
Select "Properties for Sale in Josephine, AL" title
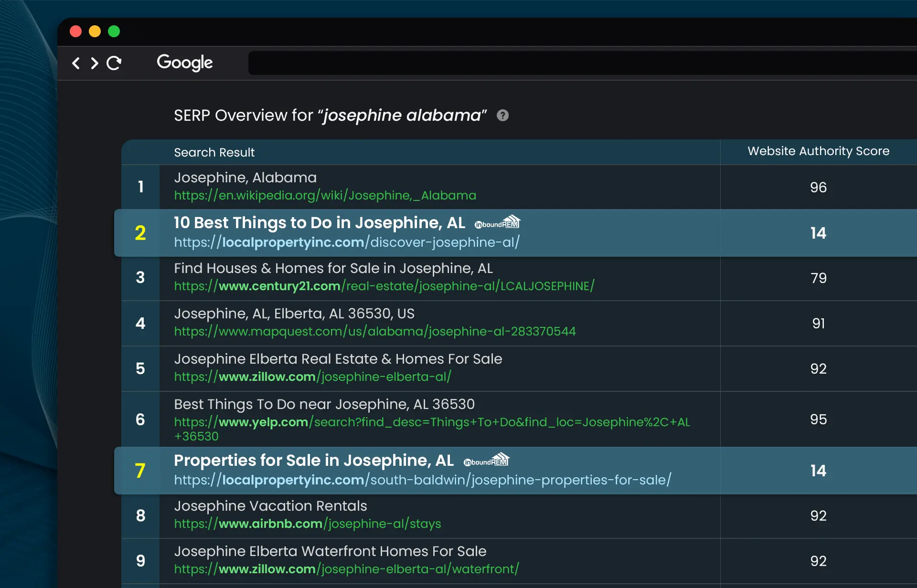314,461
